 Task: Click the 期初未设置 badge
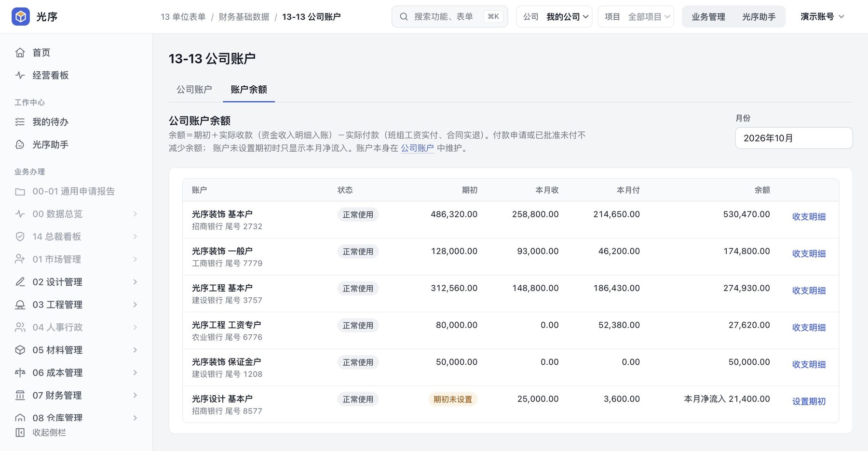click(453, 399)
